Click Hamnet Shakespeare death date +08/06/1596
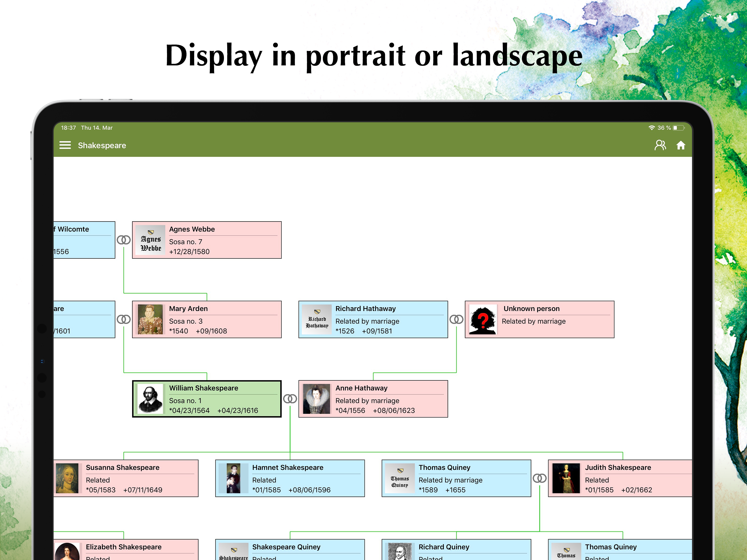This screenshot has width=747, height=560. coord(309,490)
